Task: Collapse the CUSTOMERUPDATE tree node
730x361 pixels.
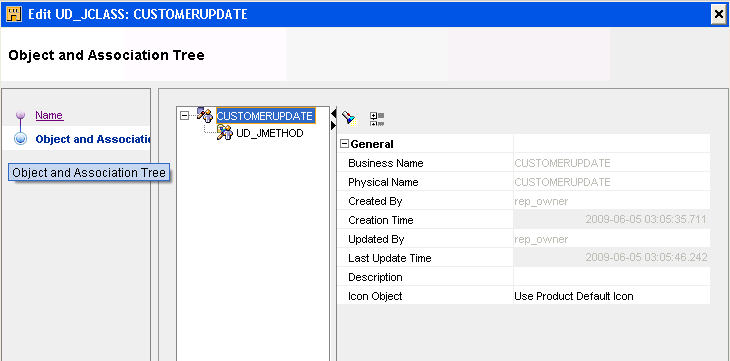Action: click(x=184, y=115)
